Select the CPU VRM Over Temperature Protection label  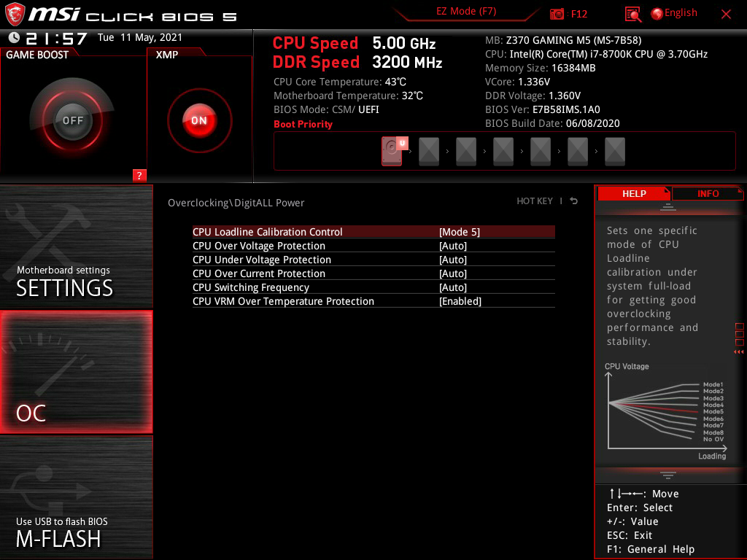tap(283, 301)
